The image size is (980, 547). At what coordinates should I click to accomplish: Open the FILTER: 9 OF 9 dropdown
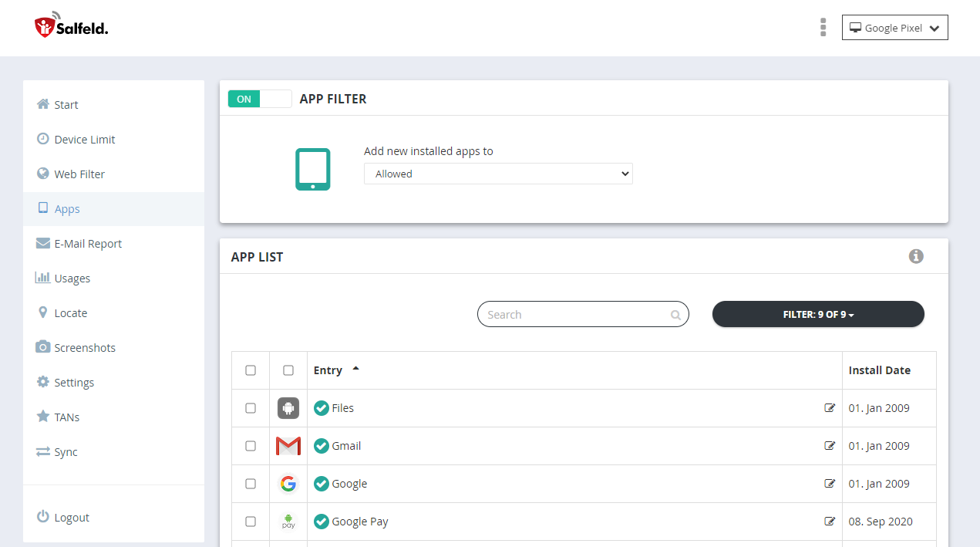(818, 314)
